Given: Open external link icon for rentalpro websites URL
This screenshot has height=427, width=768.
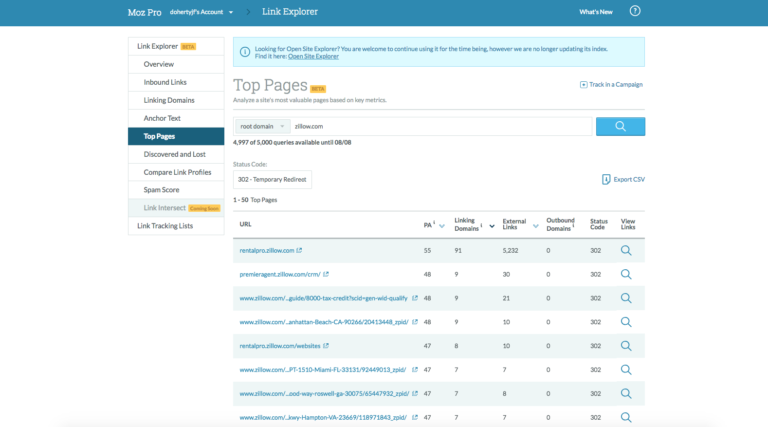Looking at the screenshot, I should 326,346.
